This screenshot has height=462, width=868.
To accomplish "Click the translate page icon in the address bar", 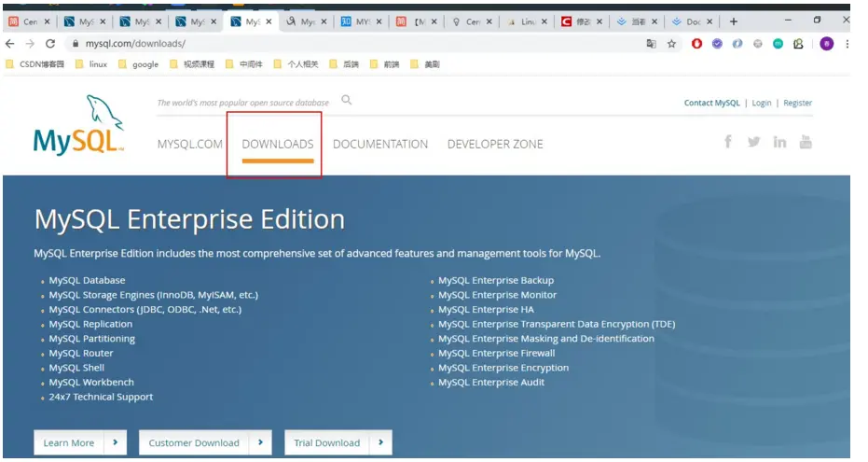I will click(x=651, y=44).
